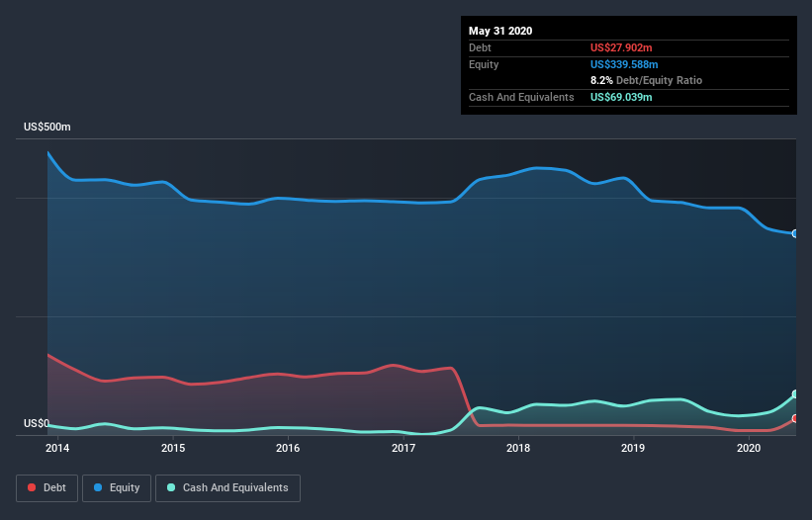Image resolution: width=812 pixels, height=520 pixels.
Task: Toggle the Debt series legend button
Action: [x=46, y=488]
